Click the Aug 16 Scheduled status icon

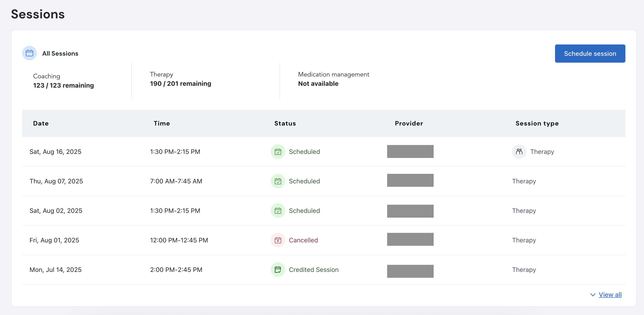[278, 152]
